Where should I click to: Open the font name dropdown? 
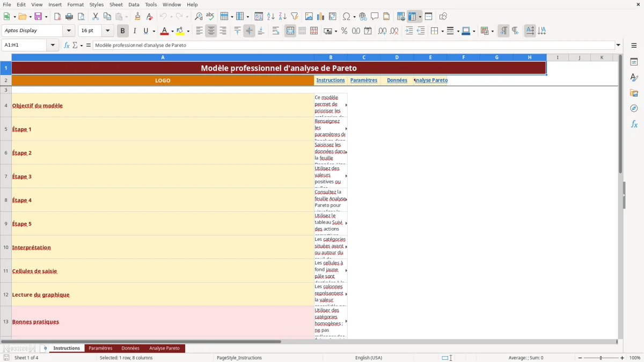[69, 31]
